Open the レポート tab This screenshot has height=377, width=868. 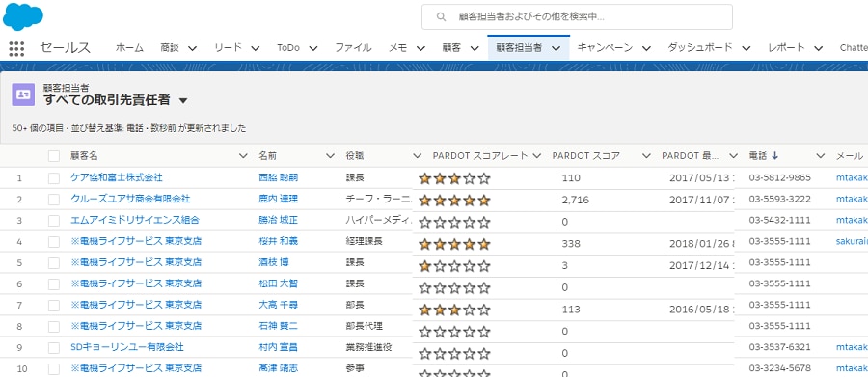pyautogui.click(x=787, y=48)
